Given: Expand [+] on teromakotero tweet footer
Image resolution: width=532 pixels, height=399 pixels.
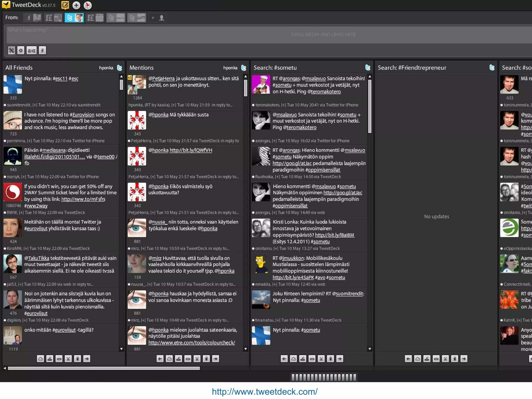Looking at the screenshot, I should point(283,105).
